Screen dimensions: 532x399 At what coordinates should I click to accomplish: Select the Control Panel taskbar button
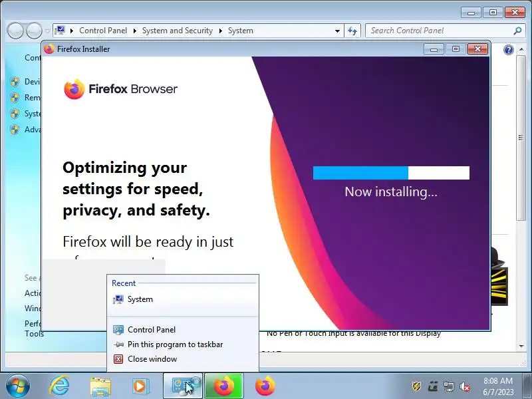click(183, 386)
